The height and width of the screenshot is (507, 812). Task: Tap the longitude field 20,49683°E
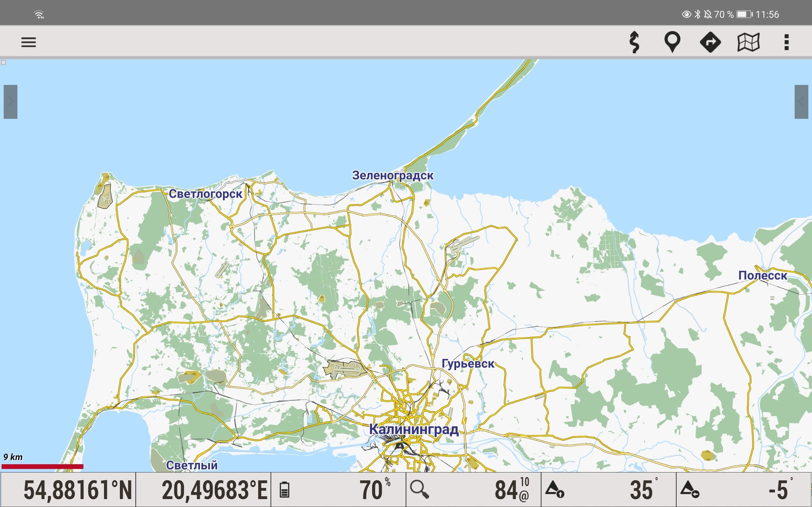click(x=214, y=490)
